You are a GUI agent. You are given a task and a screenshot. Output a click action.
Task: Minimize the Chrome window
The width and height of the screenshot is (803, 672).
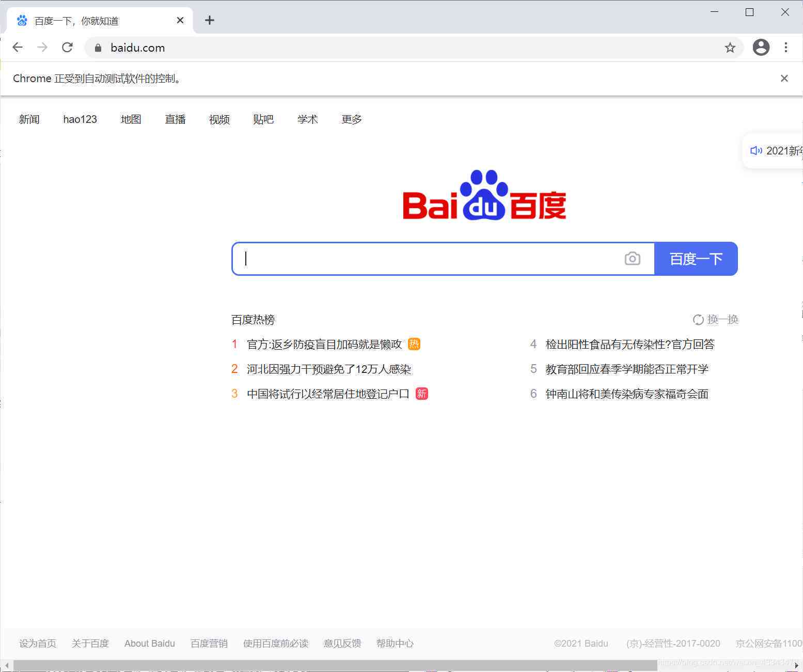[715, 12]
